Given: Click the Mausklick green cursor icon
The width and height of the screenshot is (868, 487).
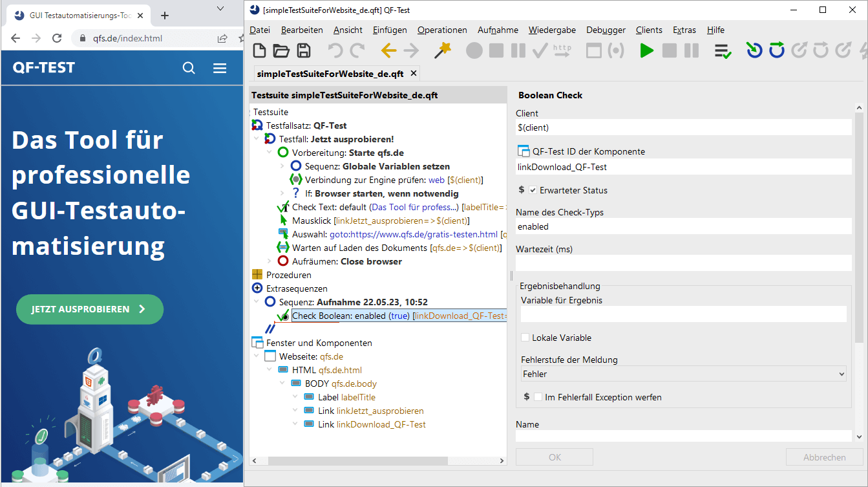Looking at the screenshot, I should tap(283, 221).
